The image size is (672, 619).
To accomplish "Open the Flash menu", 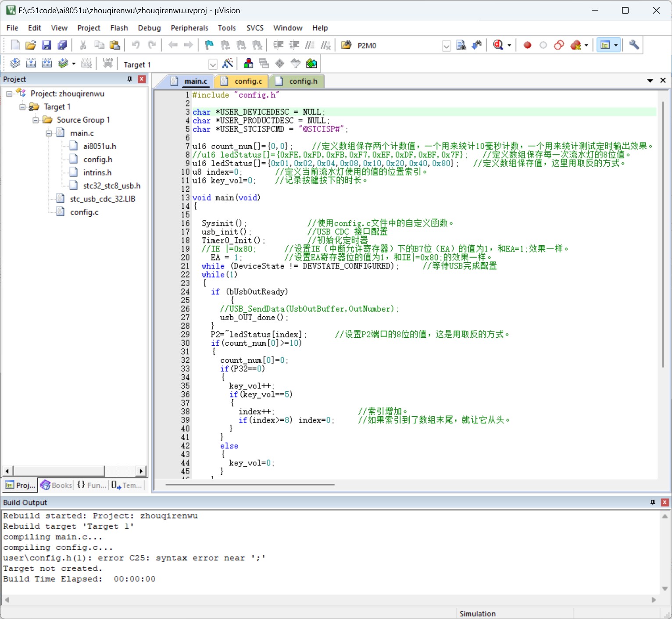I will (x=119, y=28).
